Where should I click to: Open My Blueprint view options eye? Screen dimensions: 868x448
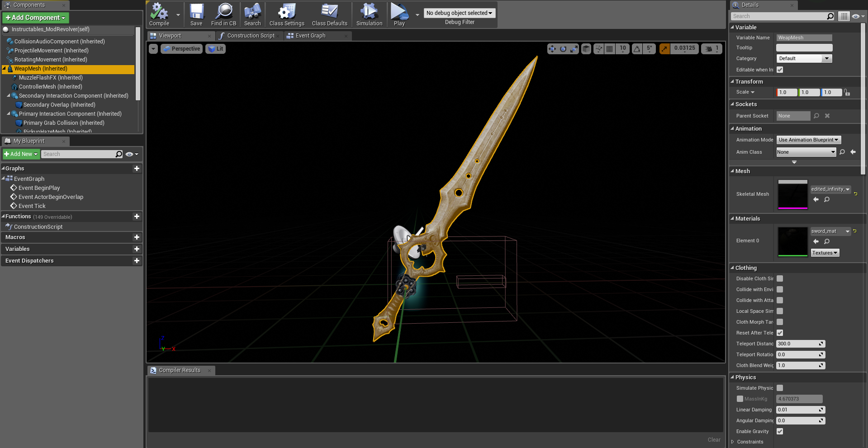132,154
